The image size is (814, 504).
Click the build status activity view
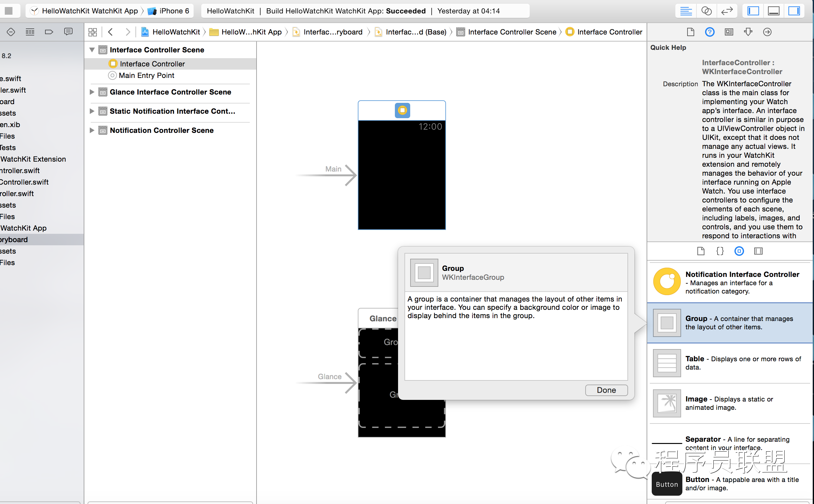365,11
